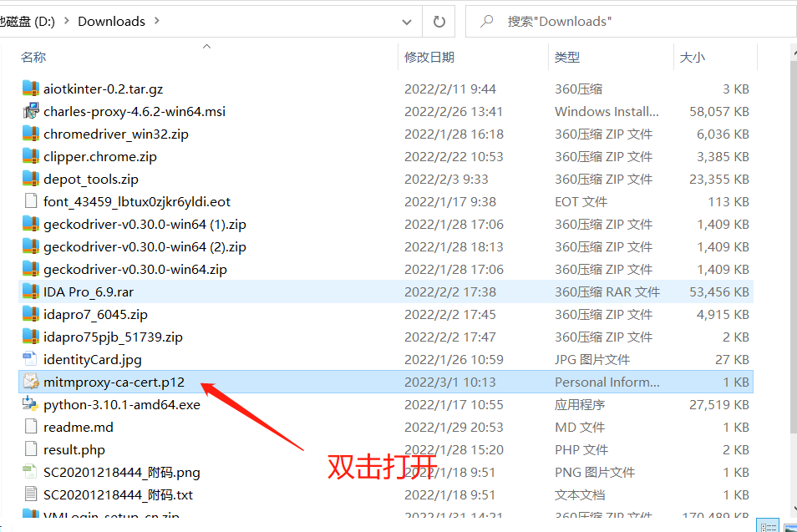The height and width of the screenshot is (532, 797).
Task: Select charles-proxy msi installer icon
Action: point(31,111)
